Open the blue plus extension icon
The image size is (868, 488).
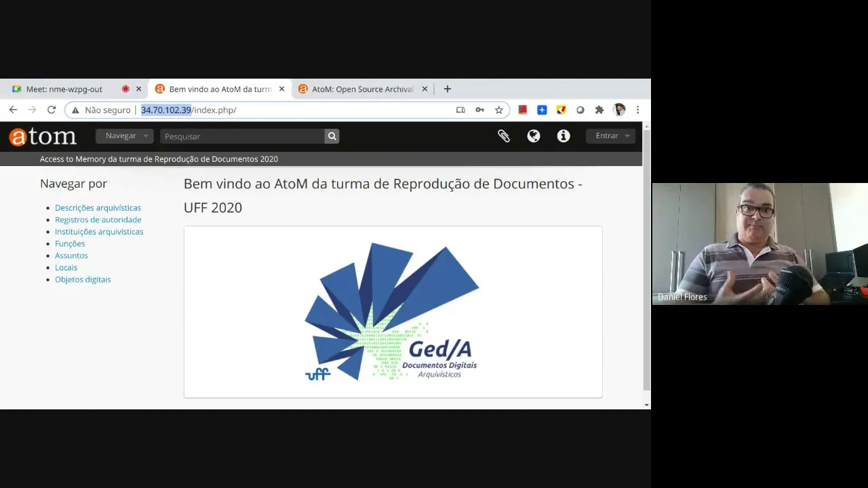click(x=542, y=110)
